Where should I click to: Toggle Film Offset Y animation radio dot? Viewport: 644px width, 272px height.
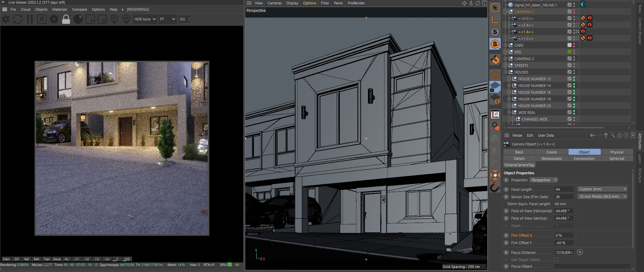(x=506, y=243)
